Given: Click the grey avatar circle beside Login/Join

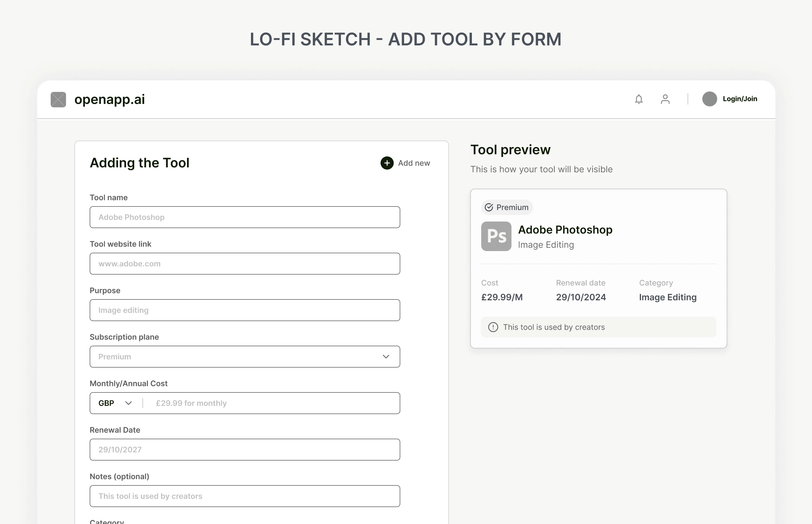Looking at the screenshot, I should pyautogui.click(x=709, y=99).
